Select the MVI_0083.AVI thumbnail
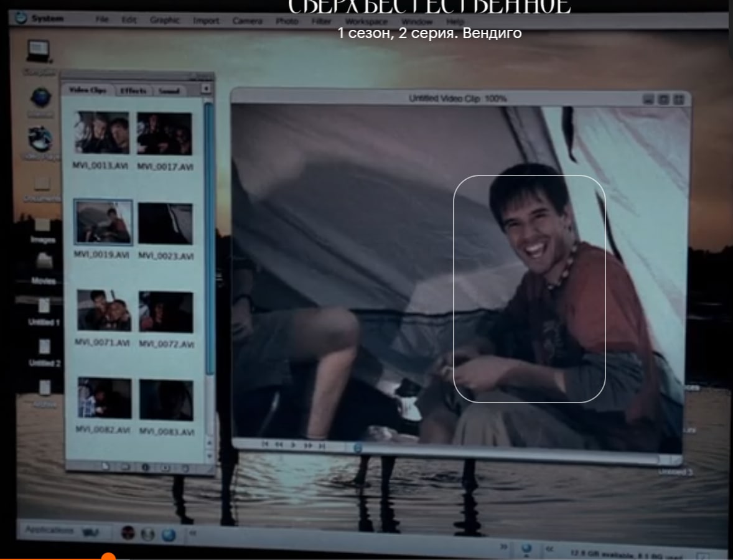 pyautogui.click(x=166, y=400)
